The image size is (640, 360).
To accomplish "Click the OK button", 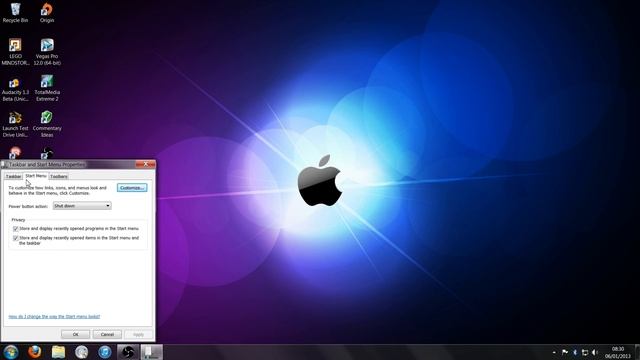I will pyautogui.click(x=76, y=334).
